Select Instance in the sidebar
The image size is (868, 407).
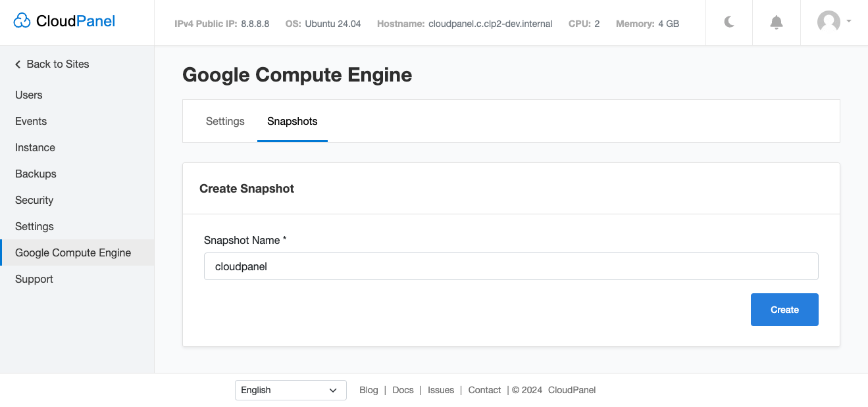point(35,147)
